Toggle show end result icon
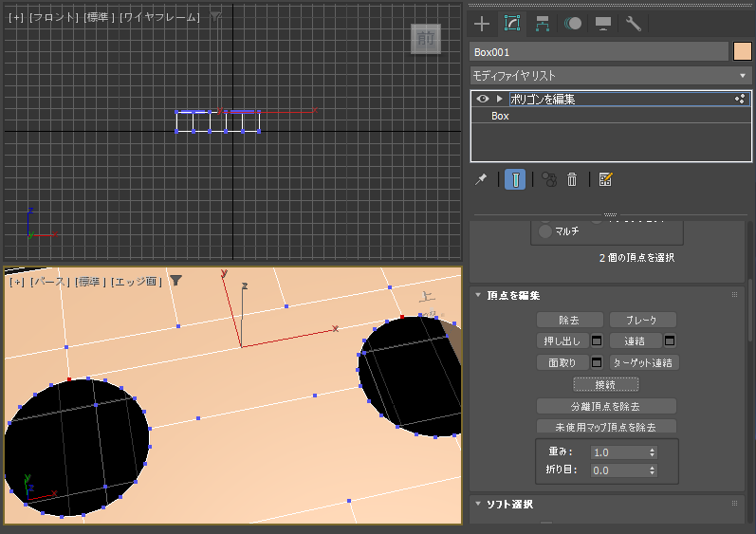The height and width of the screenshot is (534, 756). pyautogui.click(x=515, y=180)
